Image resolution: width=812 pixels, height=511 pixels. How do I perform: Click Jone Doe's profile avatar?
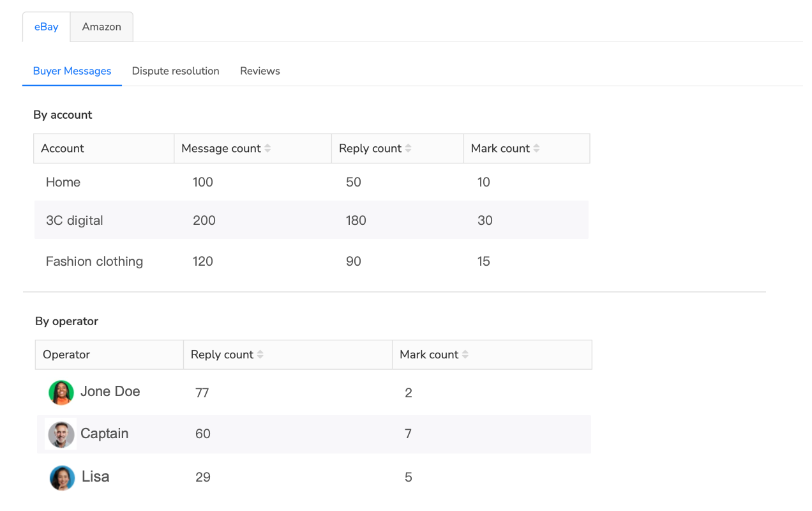61,393
